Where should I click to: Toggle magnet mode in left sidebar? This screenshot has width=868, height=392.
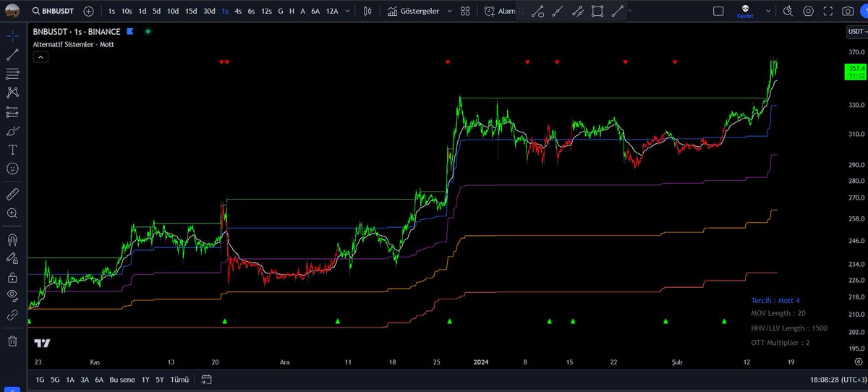point(12,239)
